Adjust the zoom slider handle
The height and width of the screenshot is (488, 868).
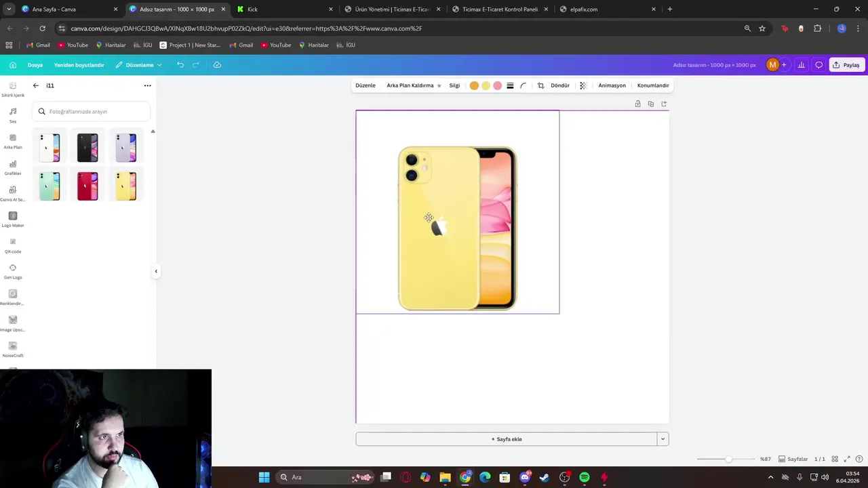pyautogui.click(x=728, y=459)
